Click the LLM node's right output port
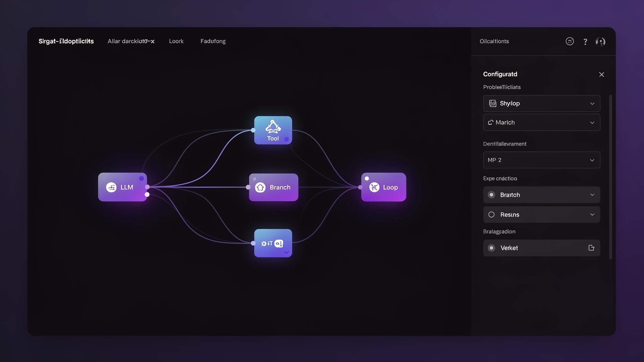644x362 pixels. click(x=147, y=187)
